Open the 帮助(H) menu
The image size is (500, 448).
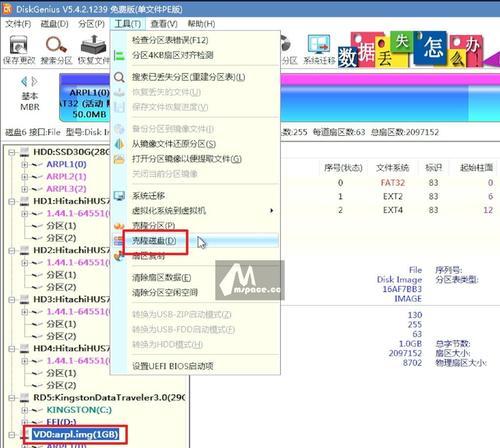[201, 24]
